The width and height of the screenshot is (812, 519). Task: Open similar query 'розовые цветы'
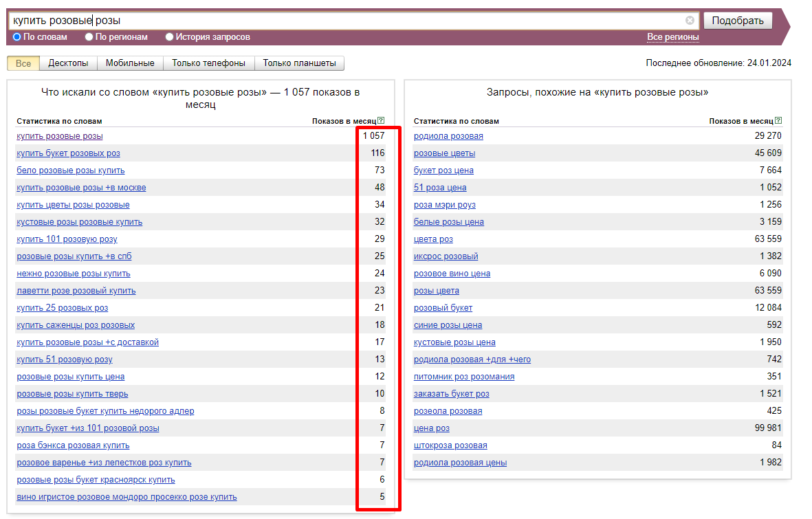click(x=444, y=153)
